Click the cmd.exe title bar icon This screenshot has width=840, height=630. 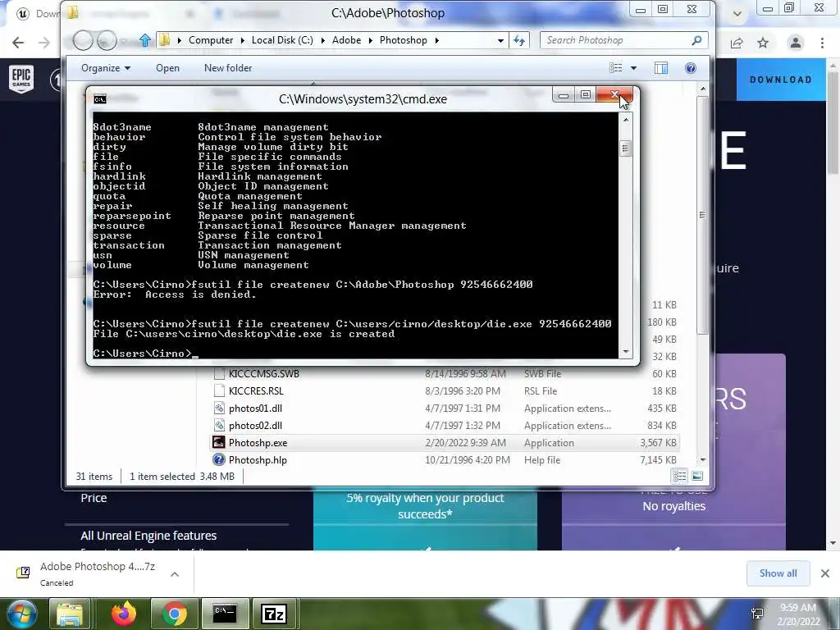click(99, 99)
